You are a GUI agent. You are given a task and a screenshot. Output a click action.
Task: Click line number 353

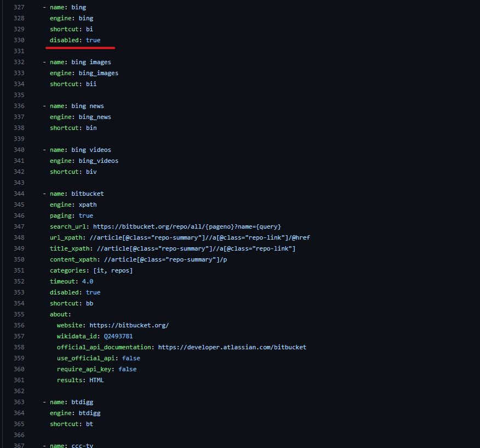point(19,292)
